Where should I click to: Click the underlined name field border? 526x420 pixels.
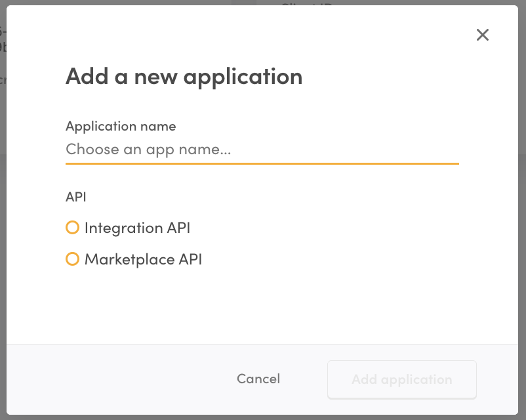[262, 161]
